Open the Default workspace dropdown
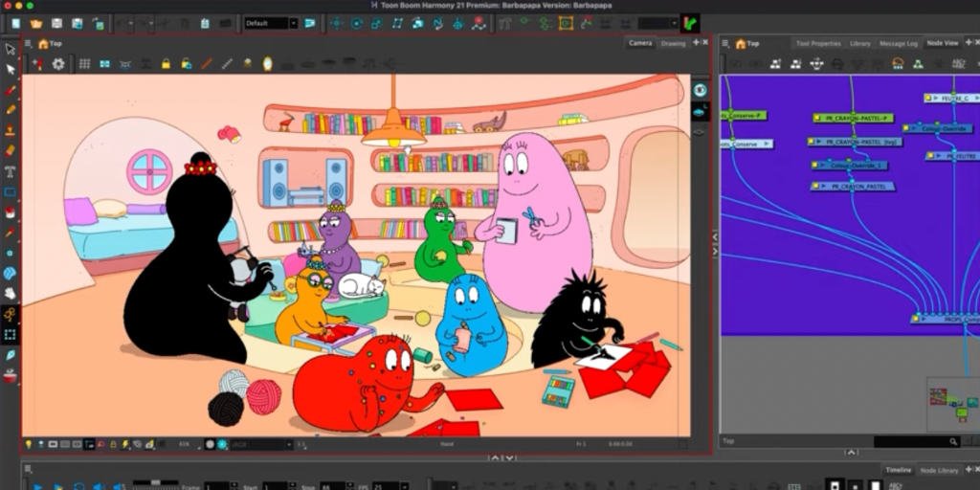Image resolution: width=980 pixels, height=490 pixels. (271, 23)
